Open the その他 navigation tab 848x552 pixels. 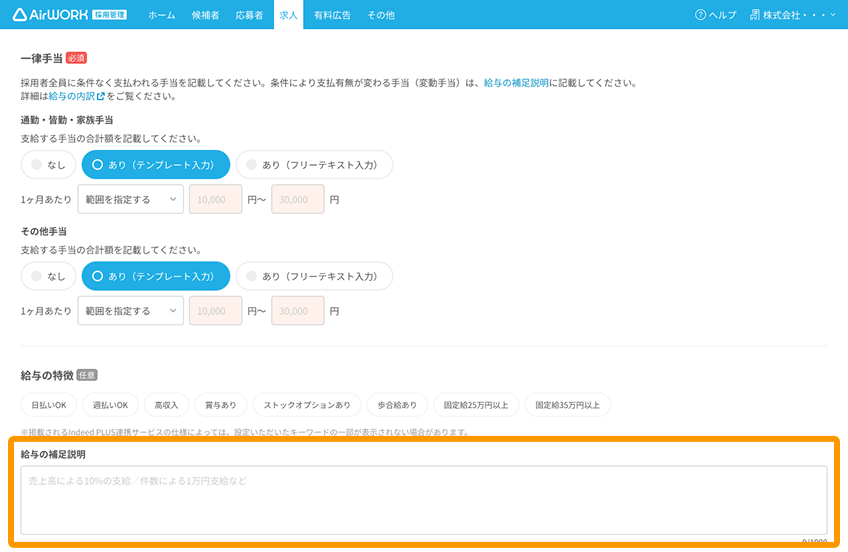pos(381,15)
